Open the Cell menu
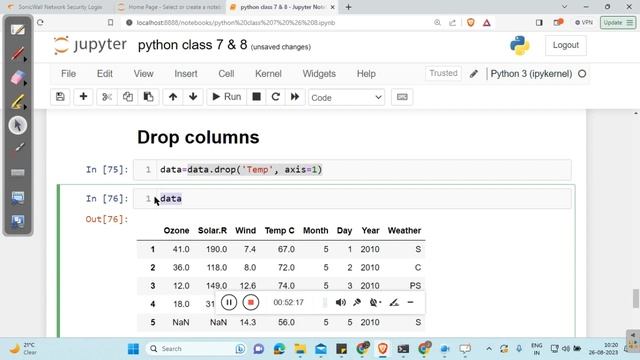640x360 pixels. tap(226, 74)
